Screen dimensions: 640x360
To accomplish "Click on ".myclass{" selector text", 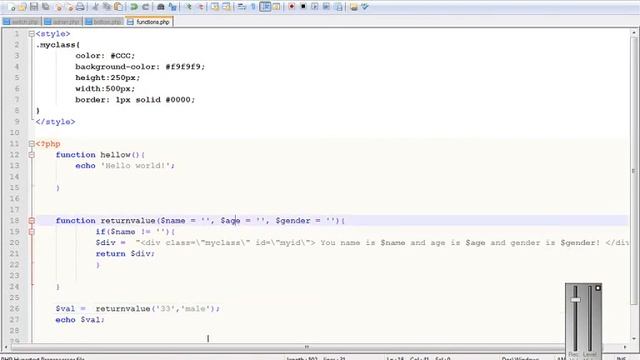I will tap(58, 45).
